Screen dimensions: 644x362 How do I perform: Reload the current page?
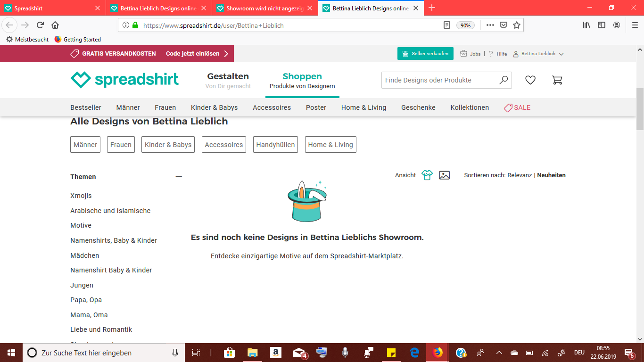(x=40, y=25)
